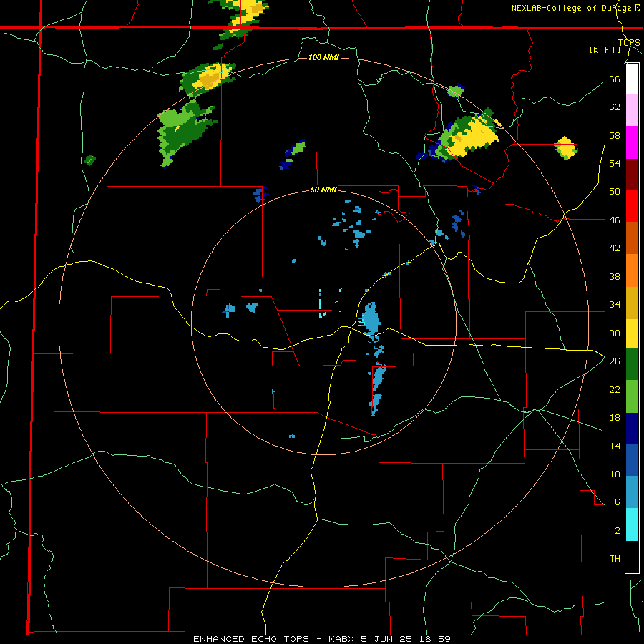The width and height of the screenshot is (644, 644).
Task: Click the "TH" threshold legend label
Action: [615, 559]
